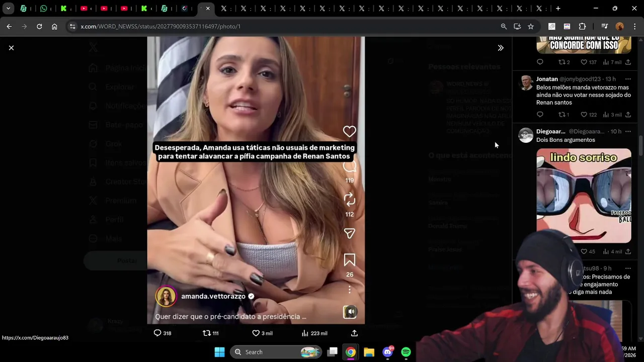Open more options on Jonatan's reply

tap(628, 79)
